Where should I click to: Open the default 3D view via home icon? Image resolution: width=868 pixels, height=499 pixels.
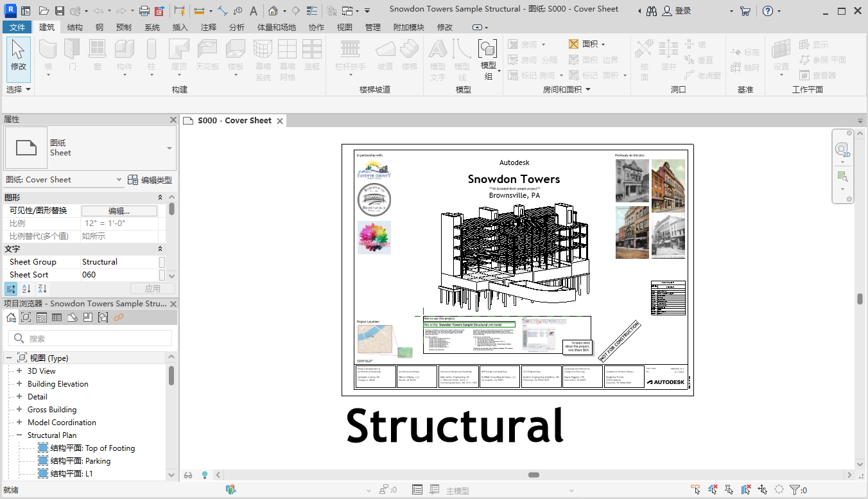272,10
